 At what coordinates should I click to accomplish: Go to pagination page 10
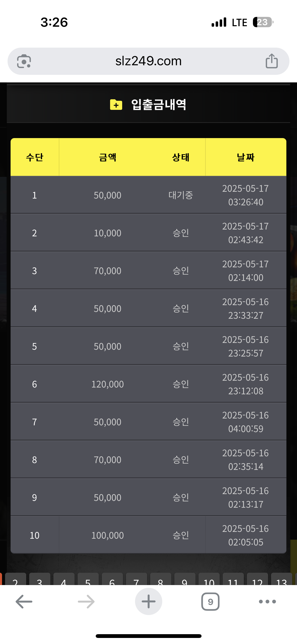coord(209,580)
